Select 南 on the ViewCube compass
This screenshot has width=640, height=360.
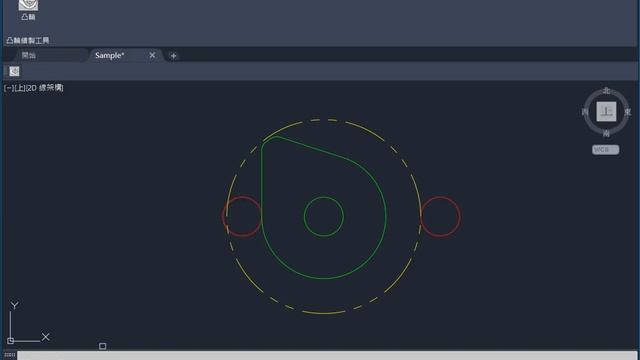[607, 133]
